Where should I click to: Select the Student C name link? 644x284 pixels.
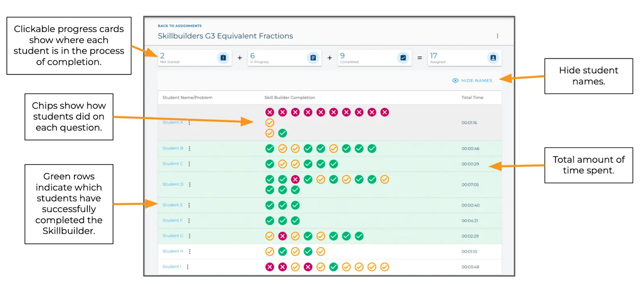pos(173,164)
